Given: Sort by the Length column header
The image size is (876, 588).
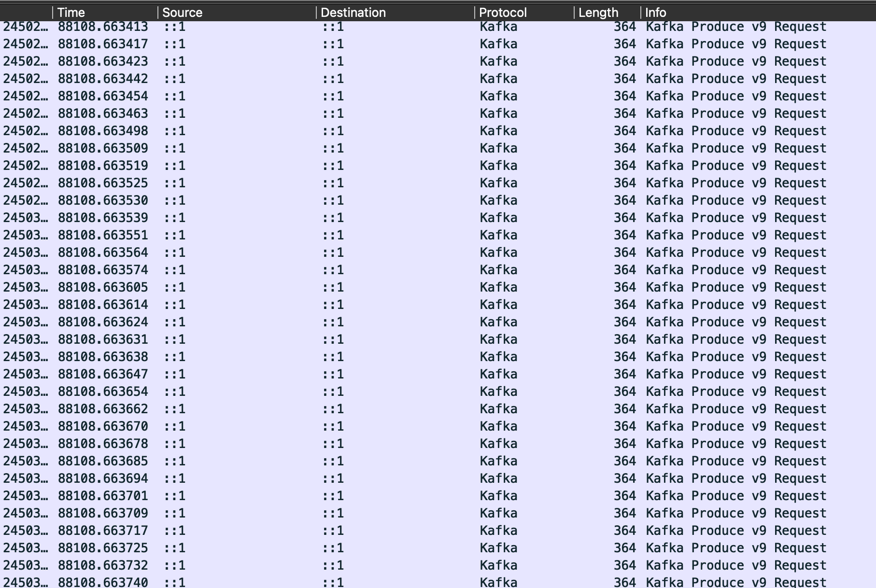Looking at the screenshot, I should 598,13.
